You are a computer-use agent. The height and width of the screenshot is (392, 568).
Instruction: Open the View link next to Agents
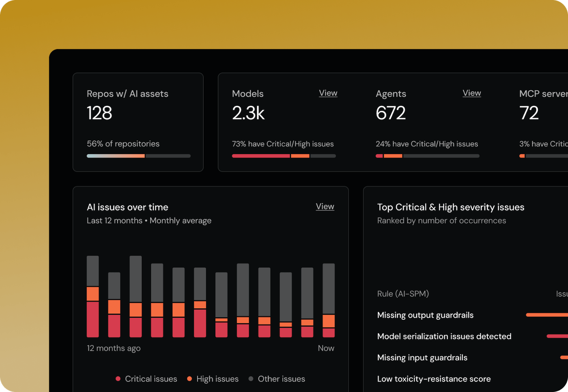tap(471, 93)
